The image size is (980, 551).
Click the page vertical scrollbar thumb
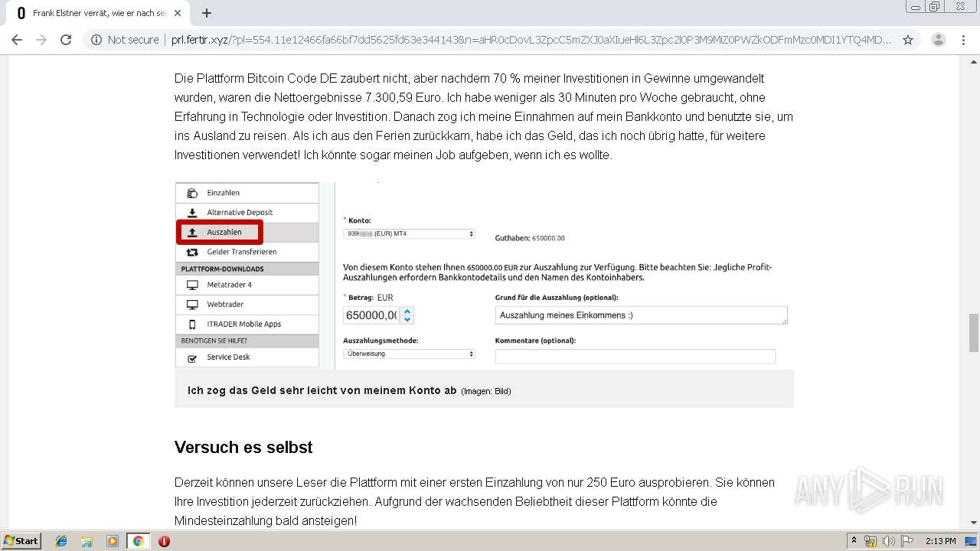pyautogui.click(x=973, y=332)
